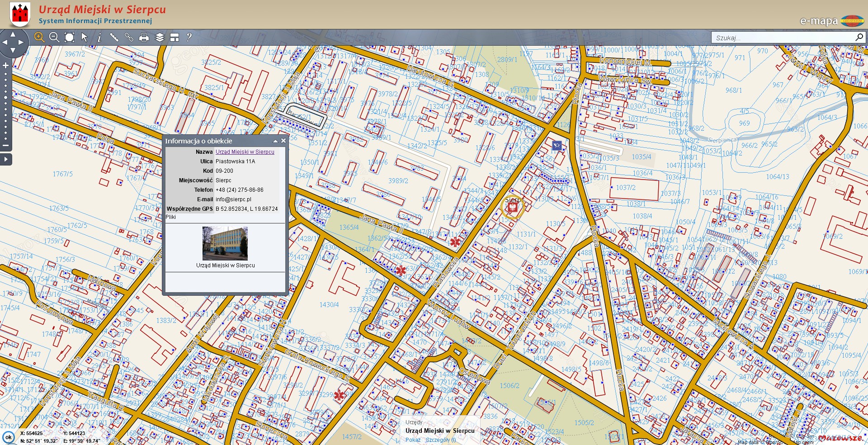The height and width of the screenshot is (445, 868).
Task: Expand the left side panel arrow
Action: coord(6,159)
